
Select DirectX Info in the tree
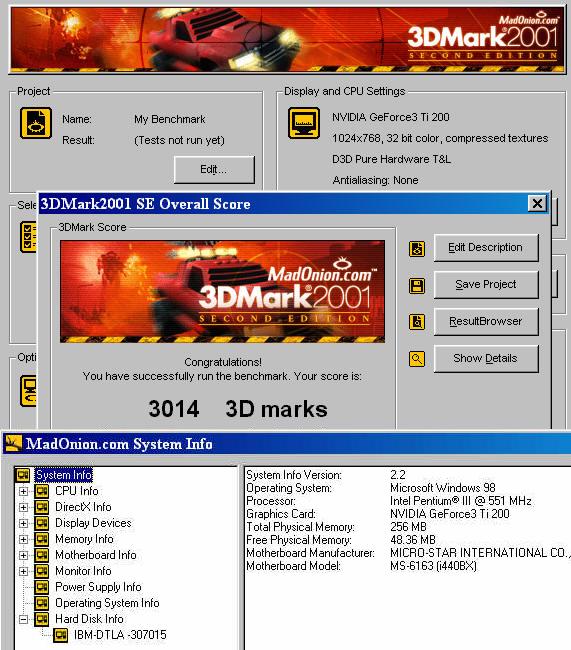click(x=83, y=507)
